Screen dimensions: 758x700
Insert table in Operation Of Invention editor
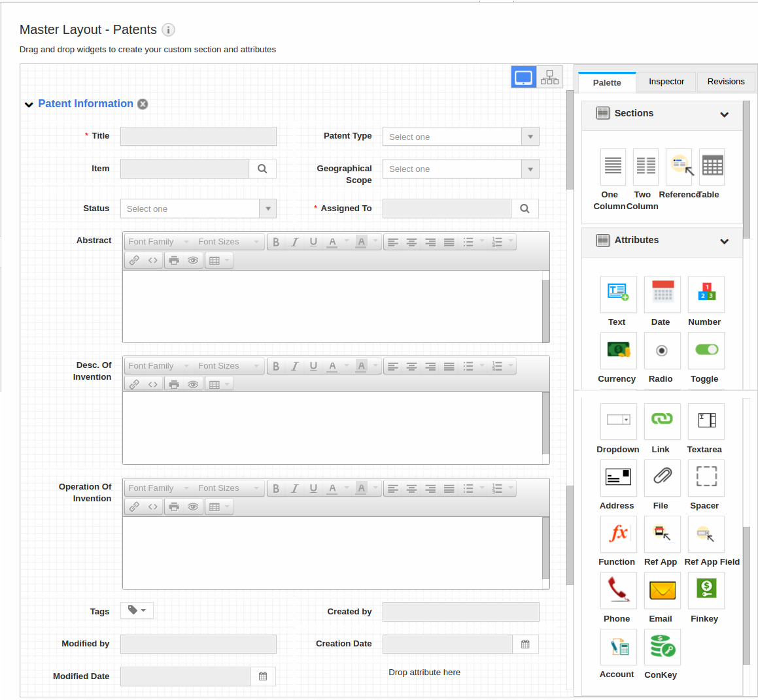(219, 507)
